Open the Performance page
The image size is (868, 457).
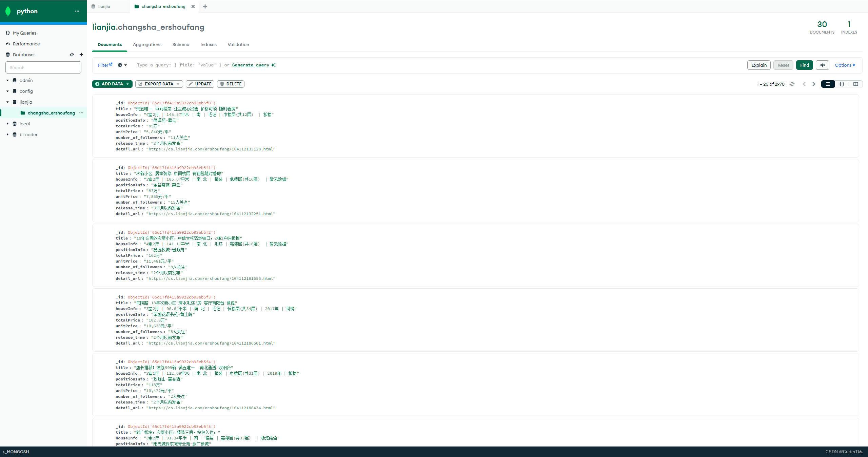click(26, 44)
